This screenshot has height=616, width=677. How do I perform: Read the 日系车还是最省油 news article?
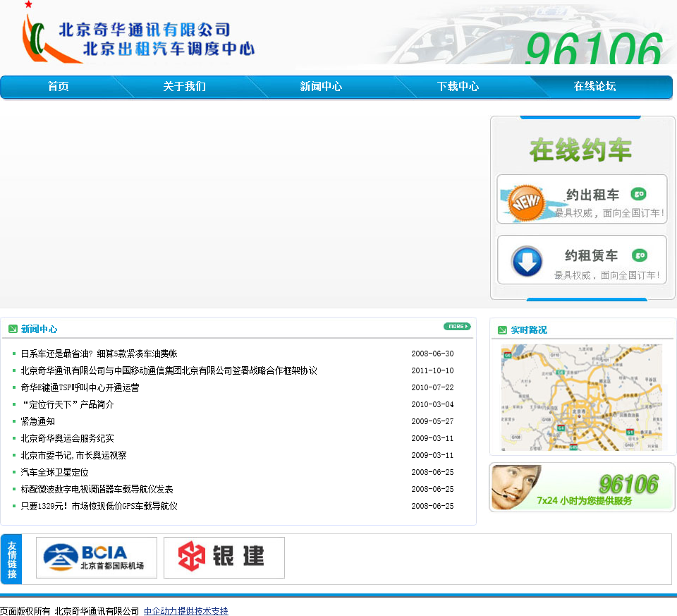(99, 354)
